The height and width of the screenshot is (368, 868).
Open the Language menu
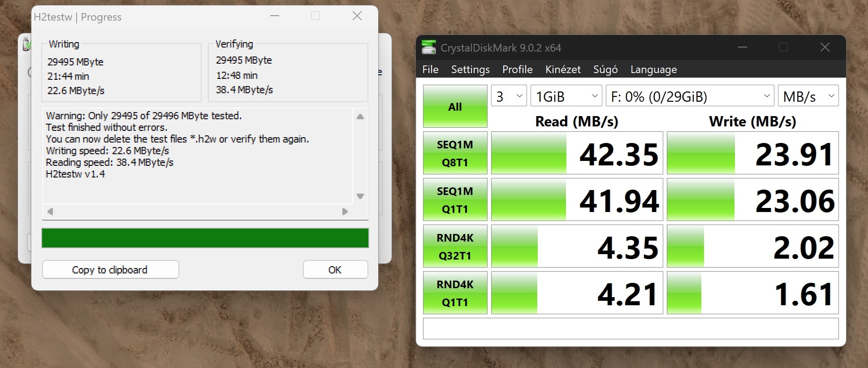pyautogui.click(x=653, y=69)
